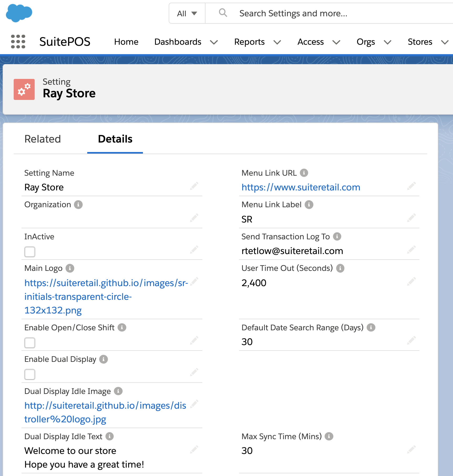This screenshot has height=476, width=453.
Task: Show help info for User Time Out
Action: tap(340, 268)
